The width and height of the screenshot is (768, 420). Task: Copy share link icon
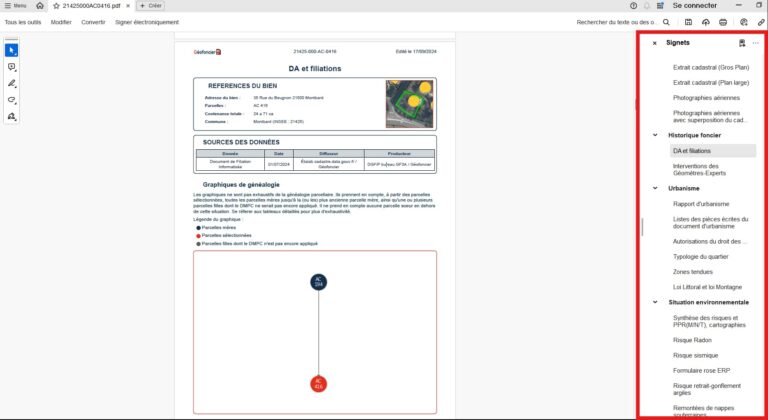tap(761, 22)
